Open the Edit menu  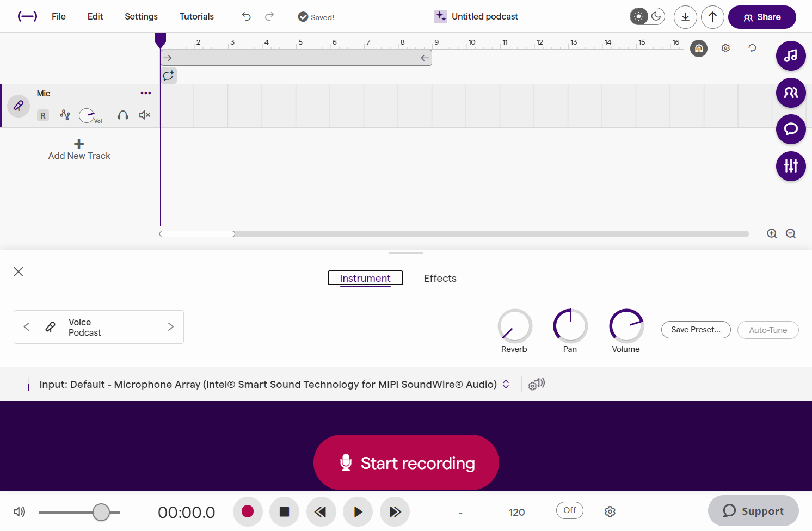tap(95, 16)
